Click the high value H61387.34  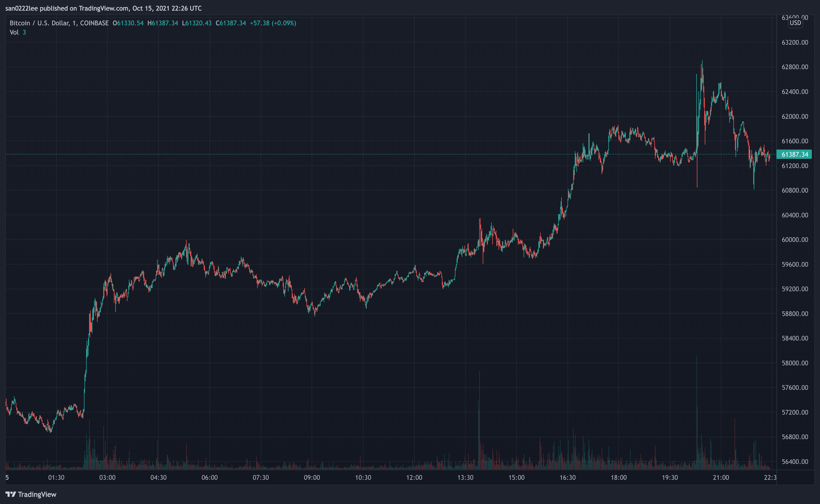[x=163, y=23]
